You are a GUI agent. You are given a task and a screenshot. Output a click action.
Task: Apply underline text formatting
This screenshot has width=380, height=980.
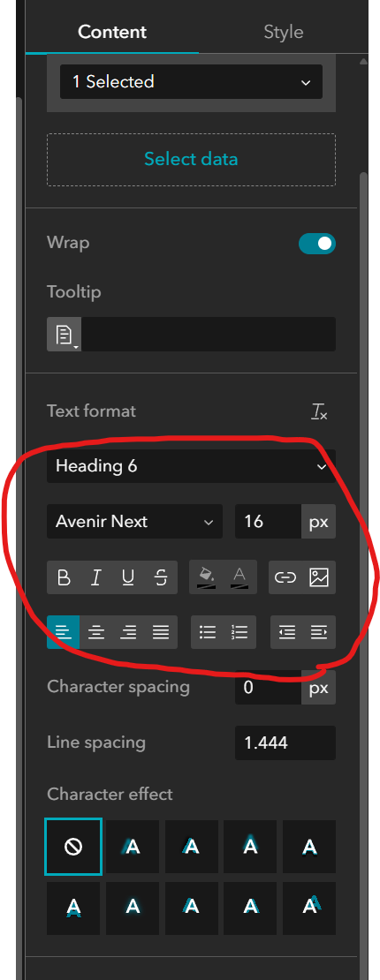coord(128,577)
